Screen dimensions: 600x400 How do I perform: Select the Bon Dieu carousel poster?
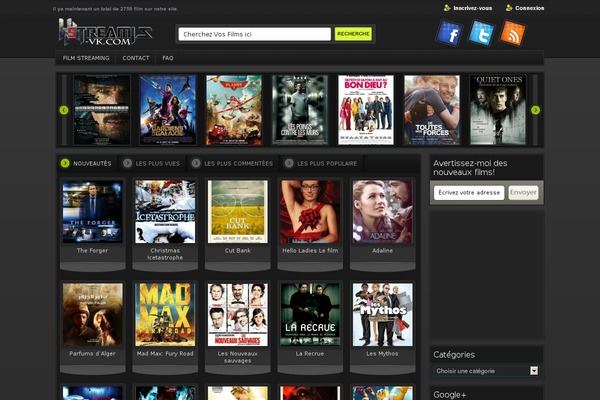click(x=366, y=110)
